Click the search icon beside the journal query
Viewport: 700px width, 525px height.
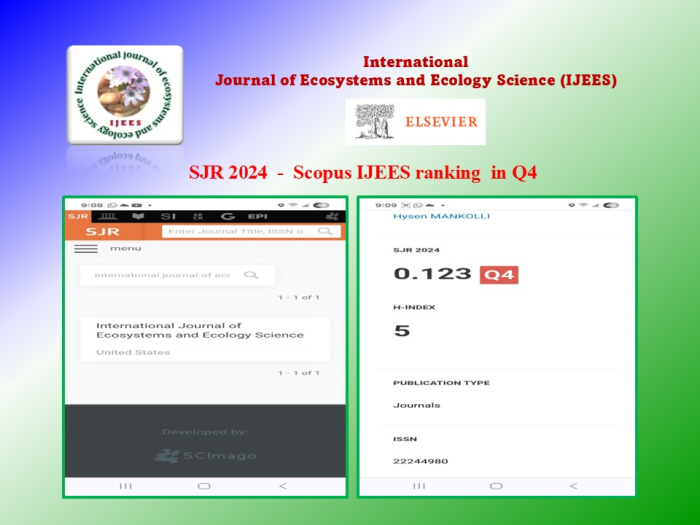click(251, 275)
